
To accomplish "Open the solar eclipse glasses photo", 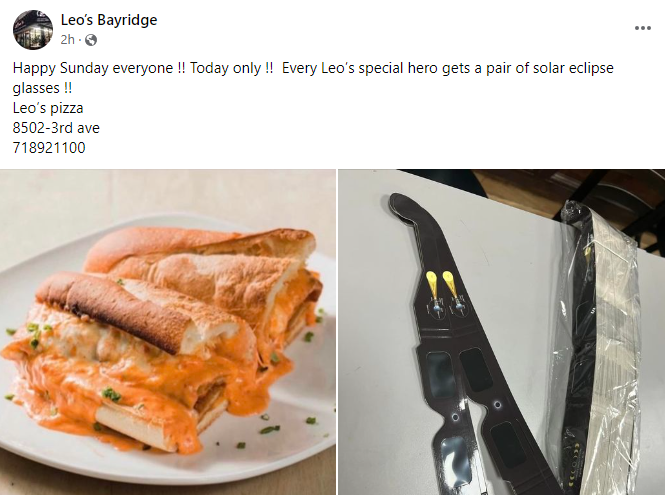I will point(502,332).
